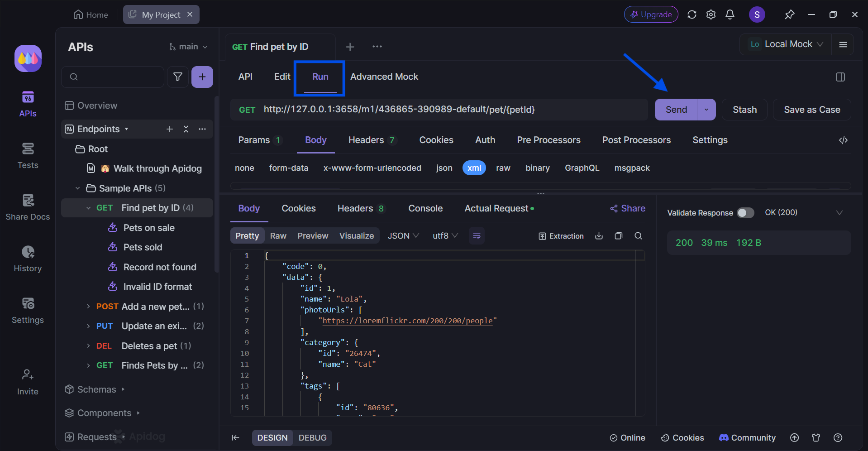This screenshot has height=451, width=868.
Task: Select the form-data body type
Action: (x=289, y=168)
